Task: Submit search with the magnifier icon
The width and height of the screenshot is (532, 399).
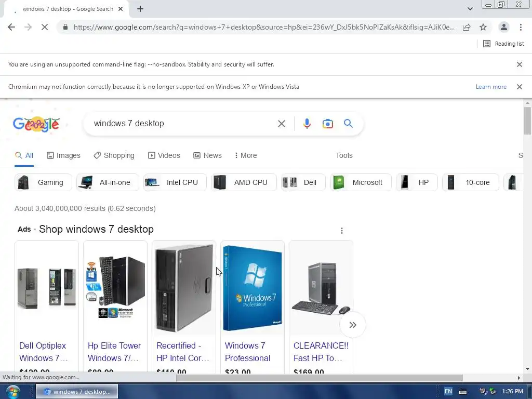Action: [x=349, y=124]
